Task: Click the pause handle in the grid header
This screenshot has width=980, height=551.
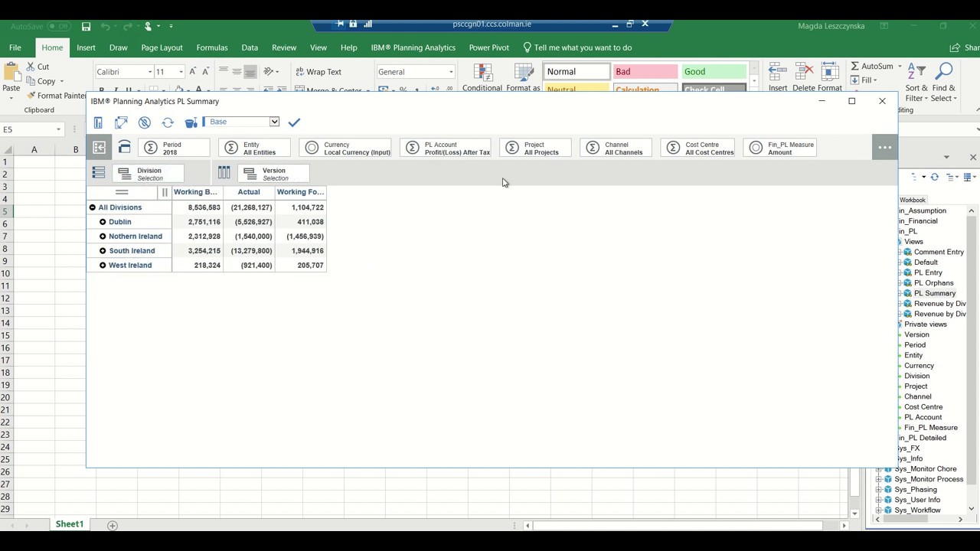Action: (165, 192)
